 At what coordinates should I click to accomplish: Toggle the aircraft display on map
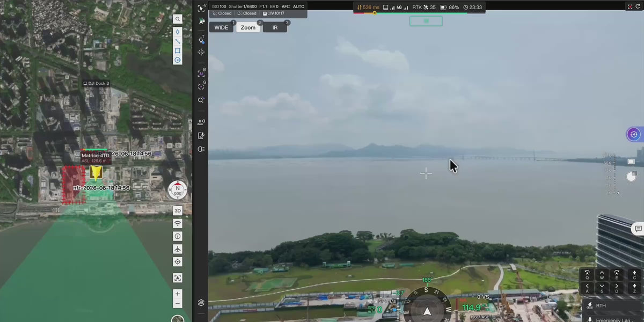click(x=178, y=249)
